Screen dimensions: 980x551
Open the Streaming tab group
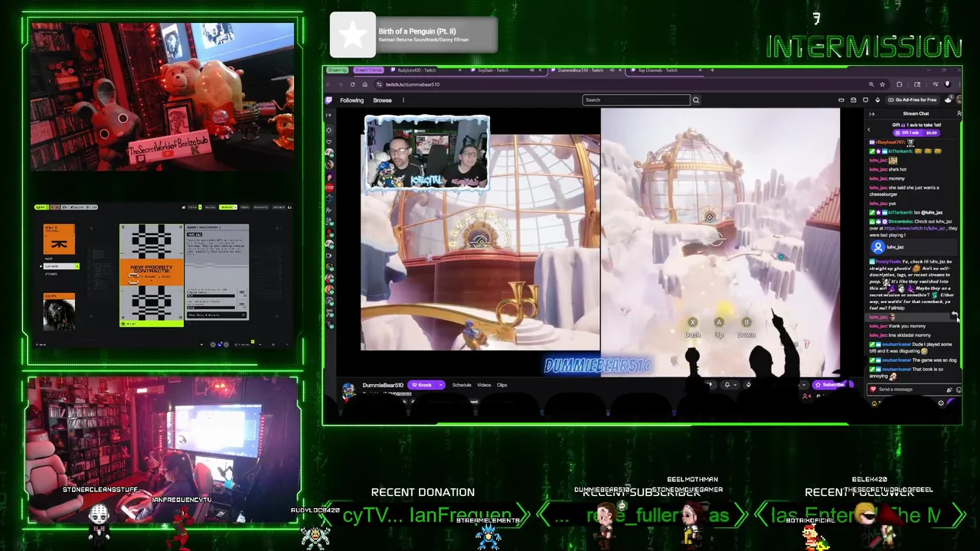click(x=337, y=70)
